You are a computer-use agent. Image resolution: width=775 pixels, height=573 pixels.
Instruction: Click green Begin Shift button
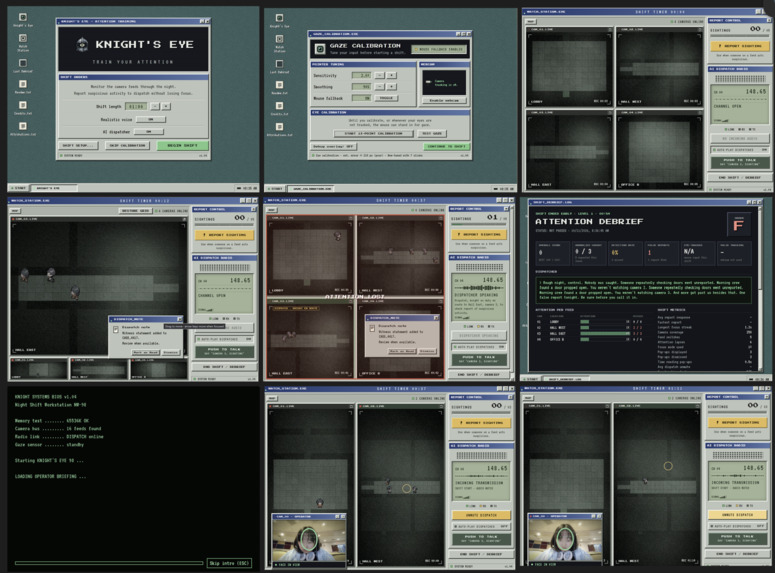(182, 145)
